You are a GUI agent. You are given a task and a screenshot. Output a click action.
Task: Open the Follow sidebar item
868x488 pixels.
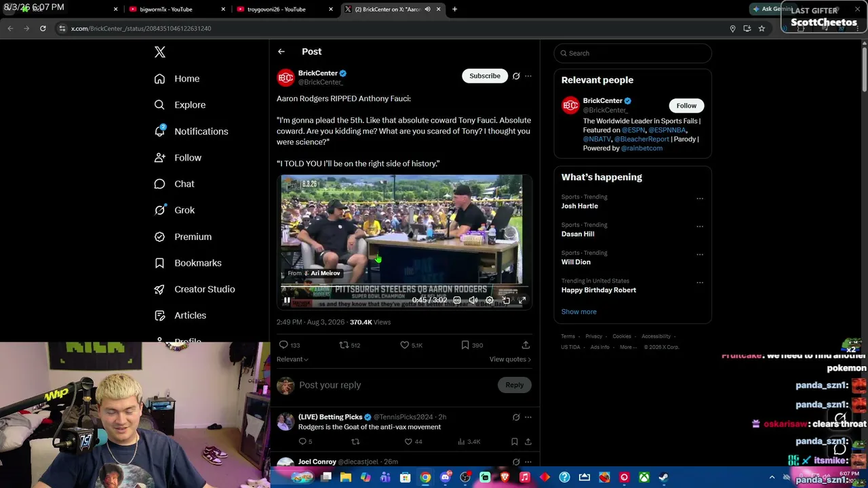[x=178, y=158]
